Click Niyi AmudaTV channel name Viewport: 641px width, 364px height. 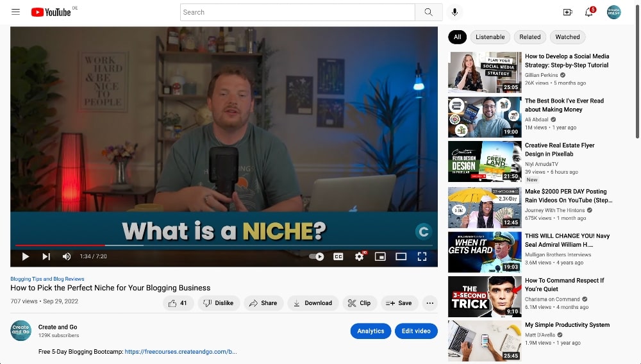pyautogui.click(x=541, y=164)
